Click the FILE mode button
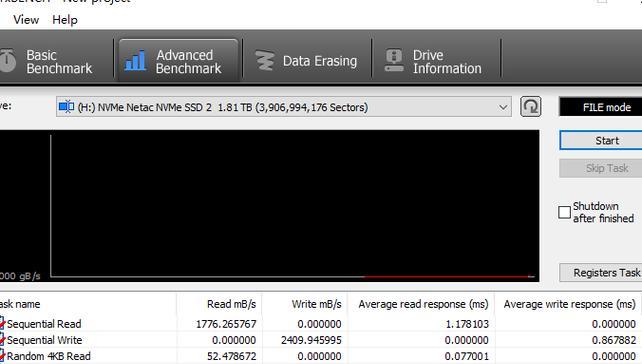The height and width of the screenshot is (364, 642). click(x=601, y=107)
